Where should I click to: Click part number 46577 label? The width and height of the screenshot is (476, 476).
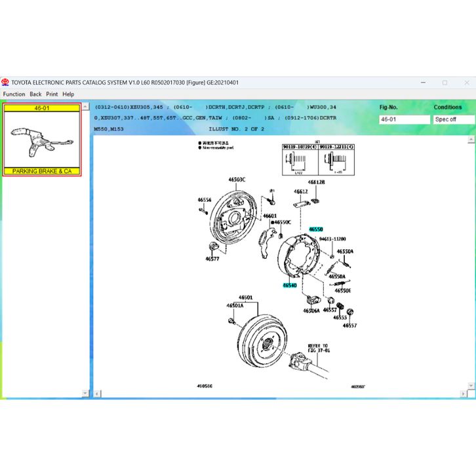pos(212,259)
